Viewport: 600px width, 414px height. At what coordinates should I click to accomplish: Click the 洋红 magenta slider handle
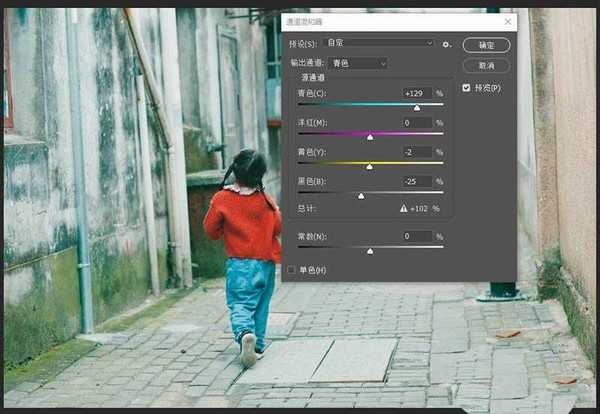tap(370, 137)
